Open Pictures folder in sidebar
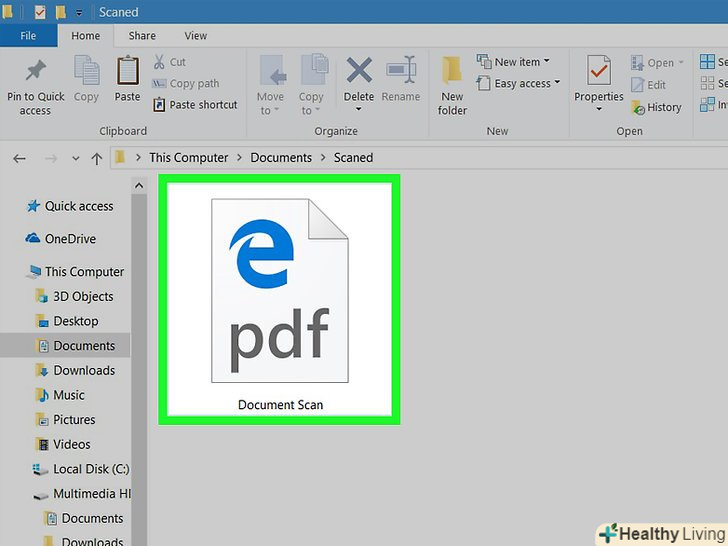728x546 pixels. (x=65, y=420)
